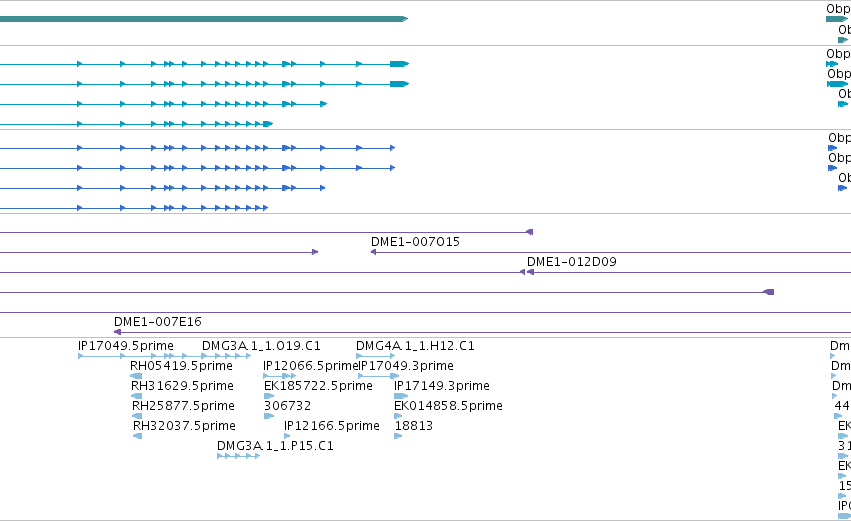
Task: Select the DMG3A.1_1.O19.C1 alignment label
Action: (261, 346)
